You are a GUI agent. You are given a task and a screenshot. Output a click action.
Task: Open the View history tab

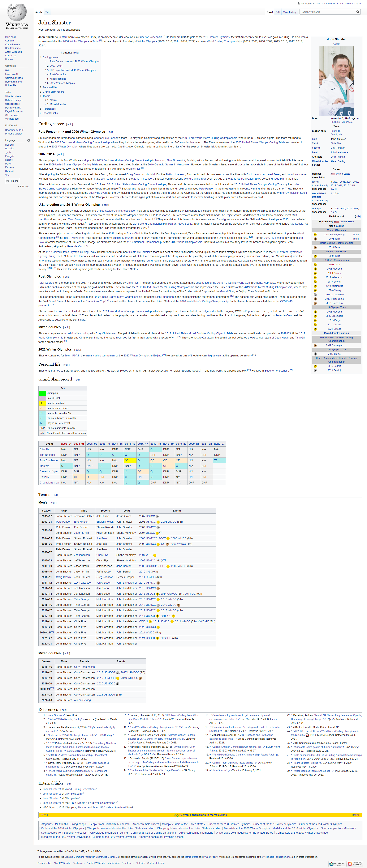(x=289, y=12)
